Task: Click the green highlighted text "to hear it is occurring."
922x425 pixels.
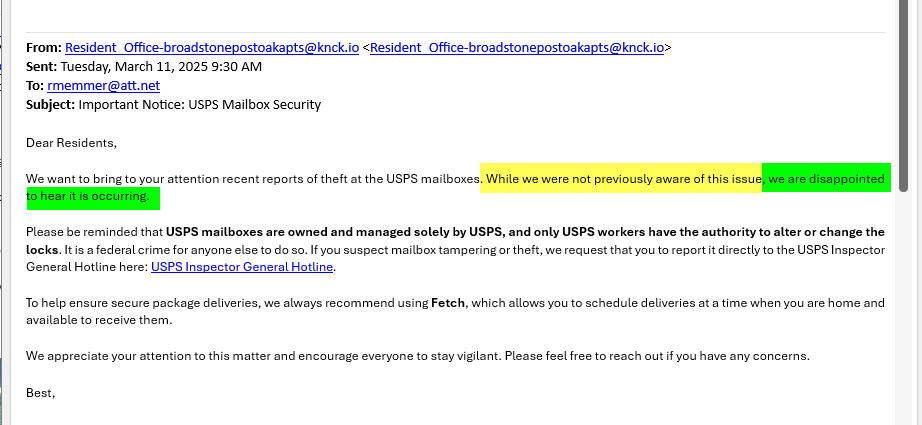Action: click(x=92, y=197)
